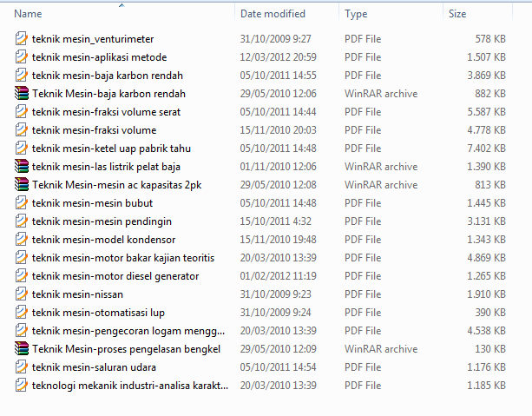Click the PDF icon of teknik mesin-mesin bubut
Image resolution: width=532 pixels, height=416 pixels.
tap(21, 202)
